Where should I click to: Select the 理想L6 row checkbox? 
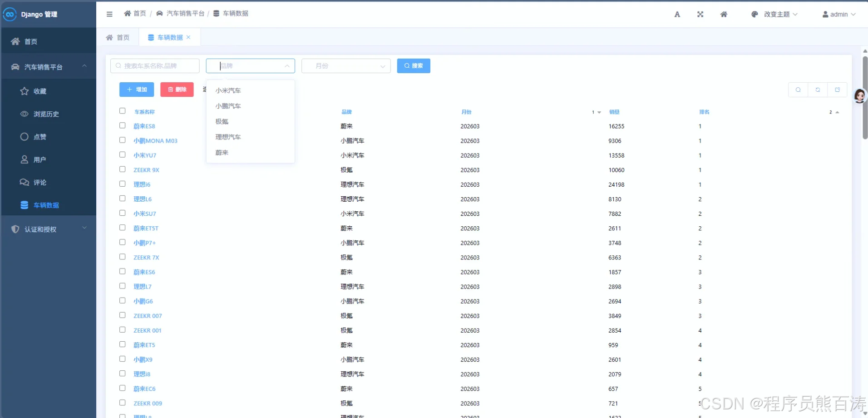pyautogui.click(x=122, y=198)
